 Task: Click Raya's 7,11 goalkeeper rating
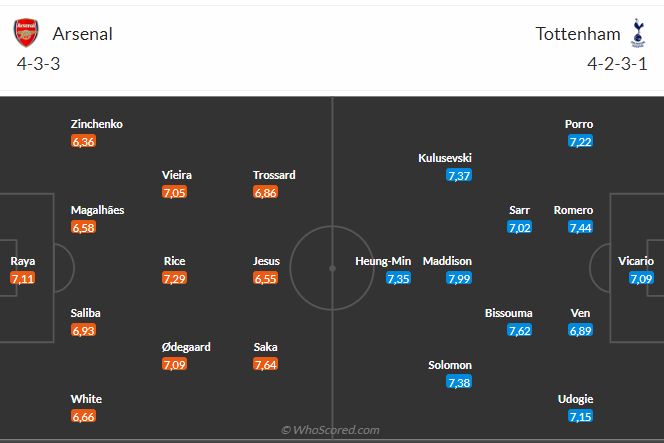tap(22, 279)
